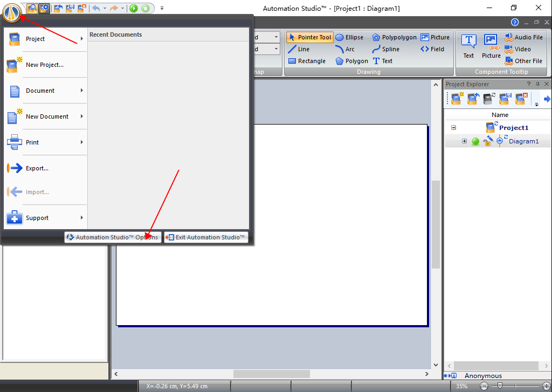Select the Polygon drawing tool
This screenshot has height=392, width=552.
coord(351,61)
